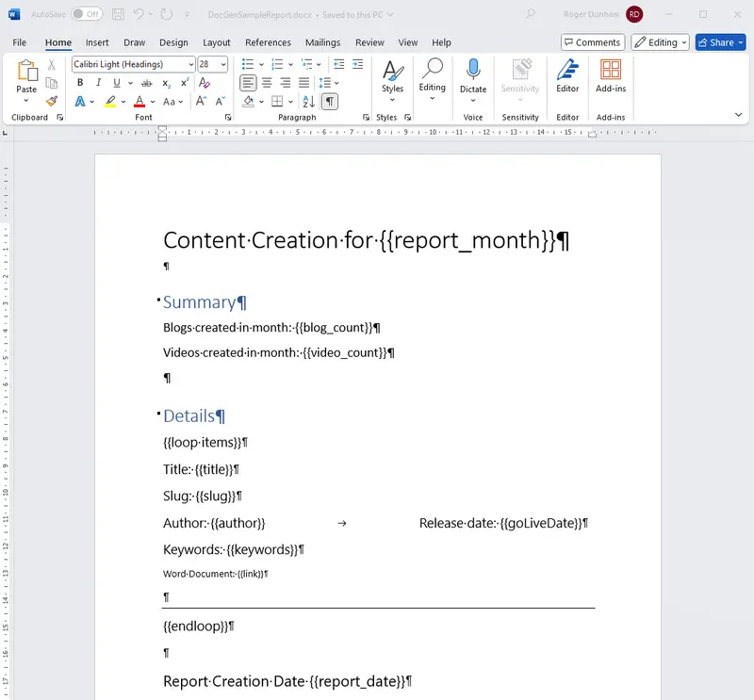The width and height of the screenshot is (754, 700).
Task: Switch to the References tab
Action: pyautogui.click(x=268, y=42)
